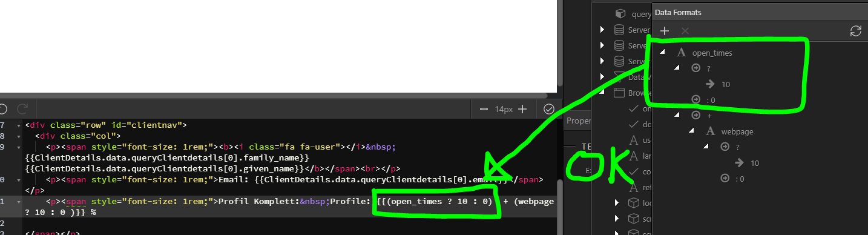868x235 pixels.
Task: Select value 10 under open_times
Action: coord(726,84)
